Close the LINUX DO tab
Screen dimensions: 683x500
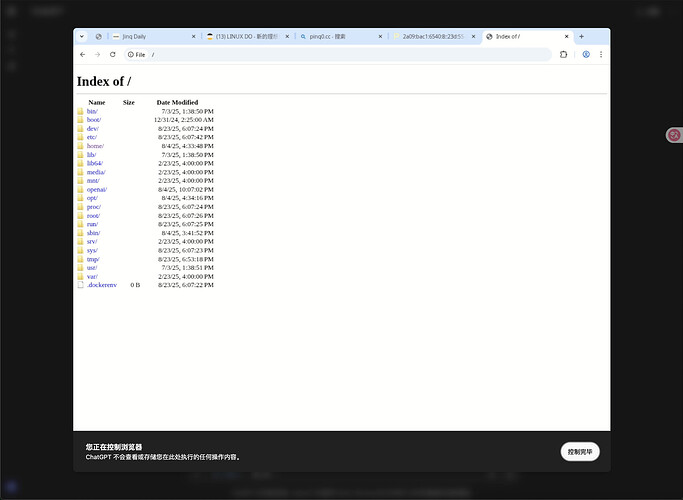(x=287, y=37)
